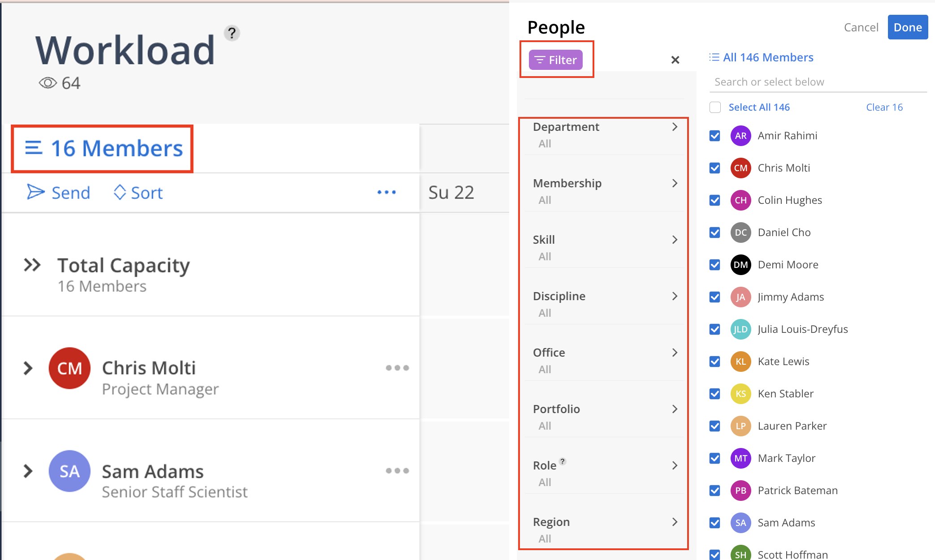Click the Send paper plane icon
This screenshot has height=560, width=935.
35,192
